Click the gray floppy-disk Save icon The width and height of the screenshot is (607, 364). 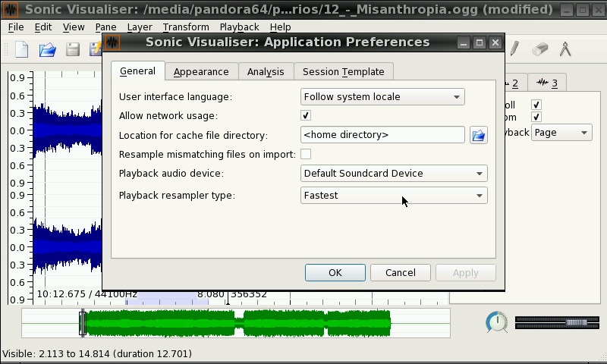coord(73,49)
